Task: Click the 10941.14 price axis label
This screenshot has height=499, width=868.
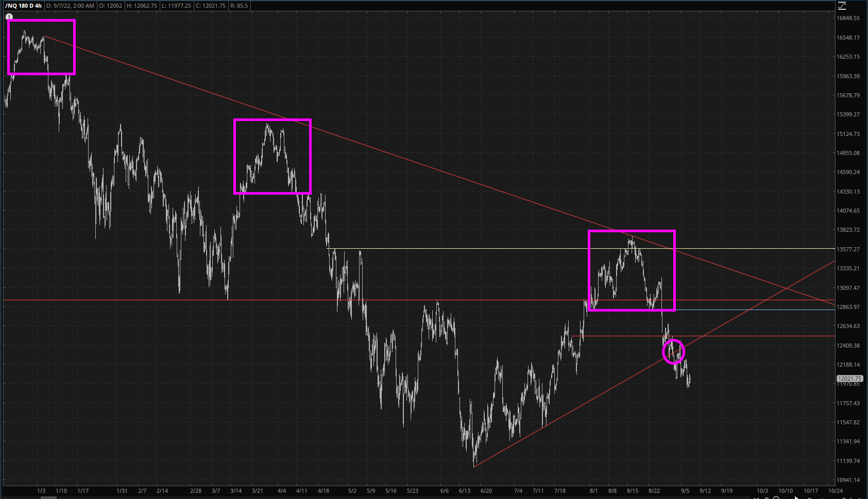Action: point(848,480)
